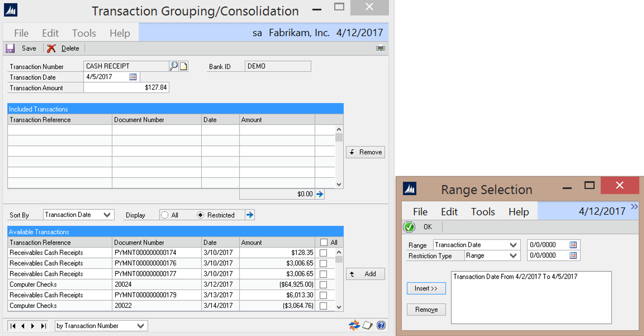644x336 pixels.
Task: Select the All display radio button
Action: click(x=165, y=215)
